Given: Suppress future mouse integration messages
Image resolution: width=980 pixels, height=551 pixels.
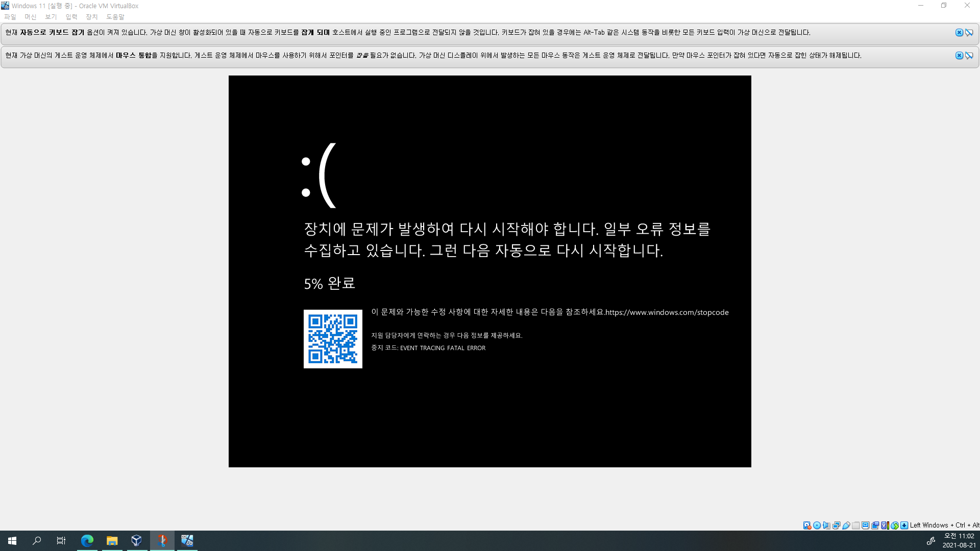Looking at the screenshot, I should click(969, 56).
